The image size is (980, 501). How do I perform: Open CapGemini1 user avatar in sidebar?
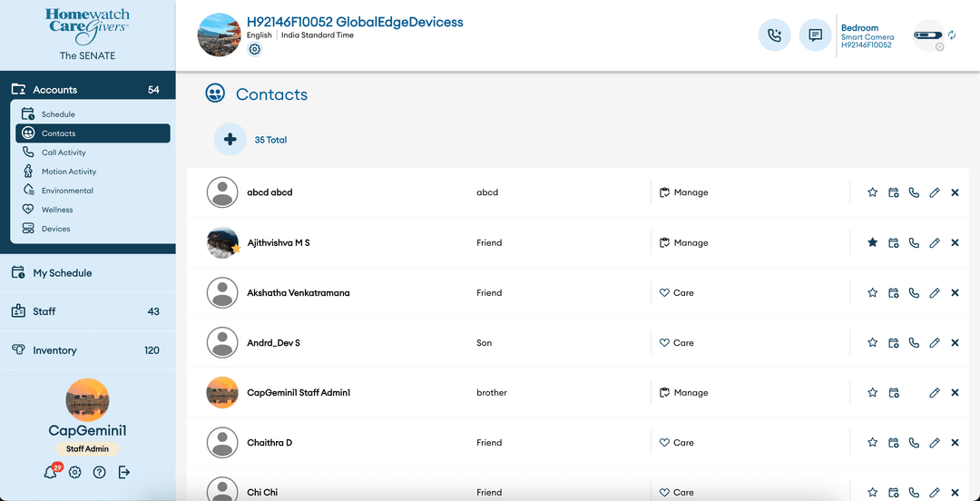(87, 400)
